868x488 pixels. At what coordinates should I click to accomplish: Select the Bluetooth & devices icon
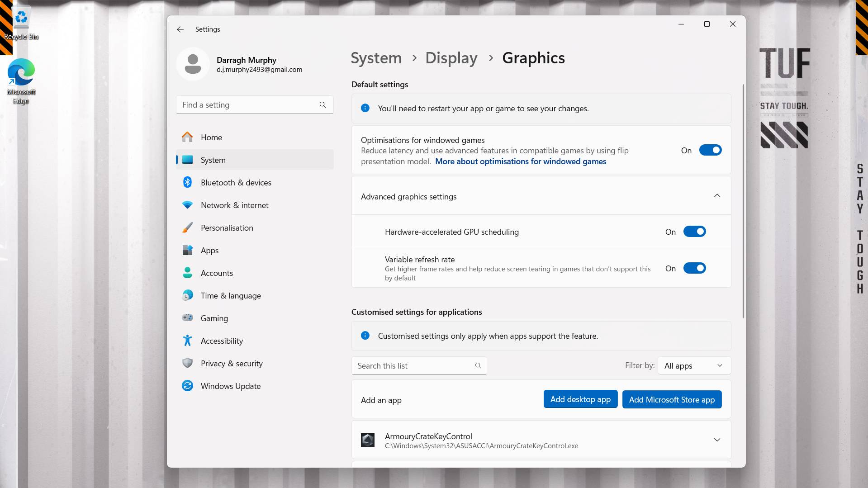(x=187, y=182)
